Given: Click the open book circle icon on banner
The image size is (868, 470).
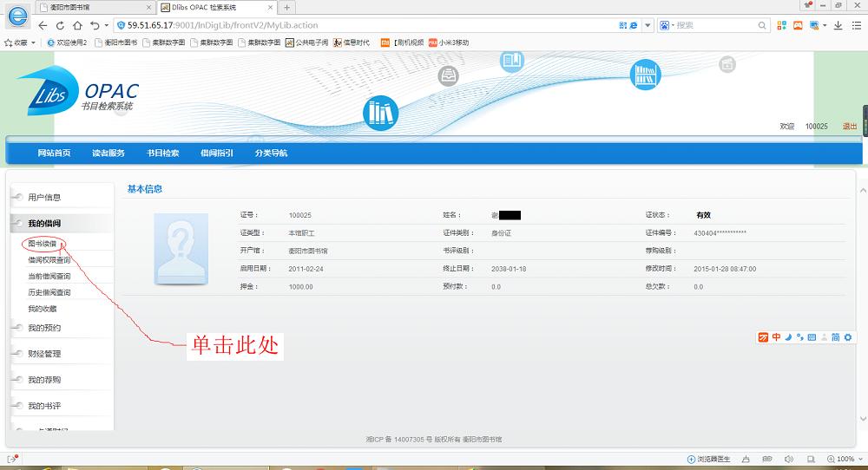Looking at the screenshot, I should tap(512, 61).
